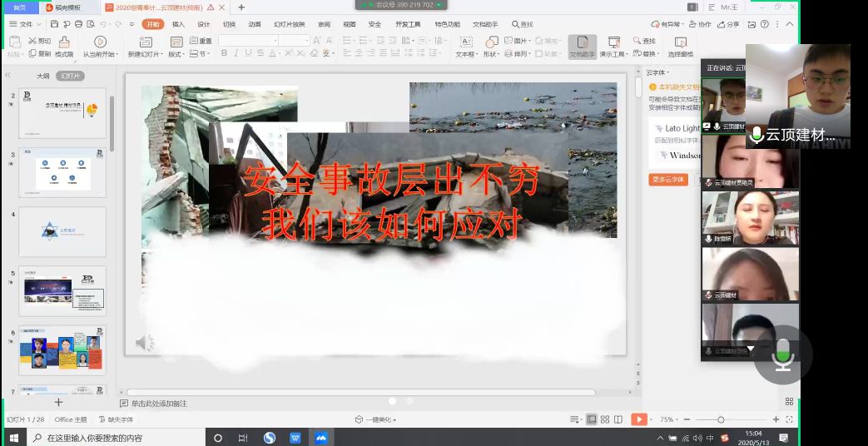The height and width of the screenshot is (446, 868).
Task: Click the Format Painter (格式刷) icon
Action: click(x=63, y=42)
